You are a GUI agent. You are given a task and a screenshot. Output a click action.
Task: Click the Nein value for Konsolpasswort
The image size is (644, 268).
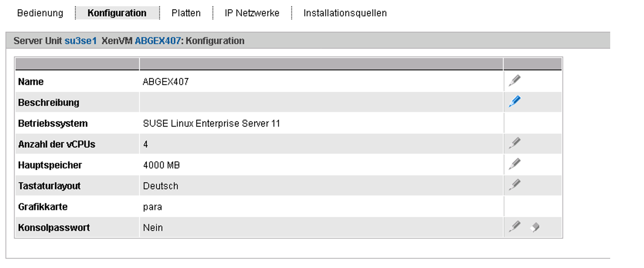point(153,228)
